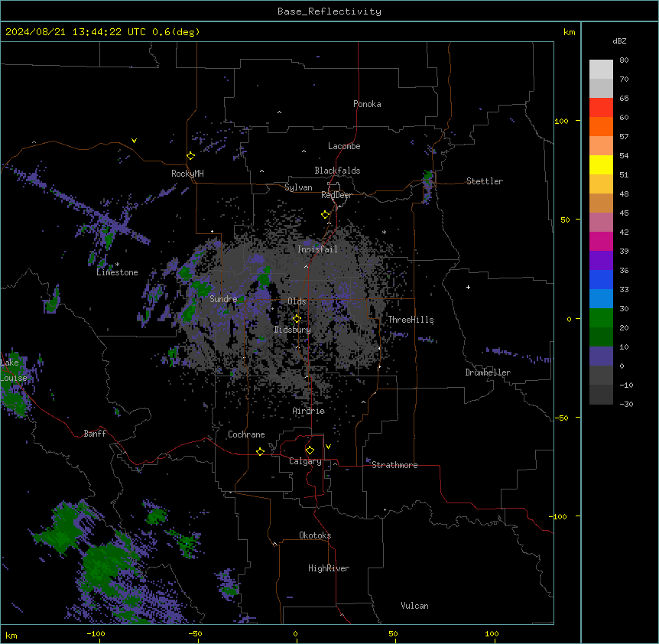Click the Lacombe city label
The width and height of the screenshot is (659, 644).
pyautogui.click(x=344, y=146)
